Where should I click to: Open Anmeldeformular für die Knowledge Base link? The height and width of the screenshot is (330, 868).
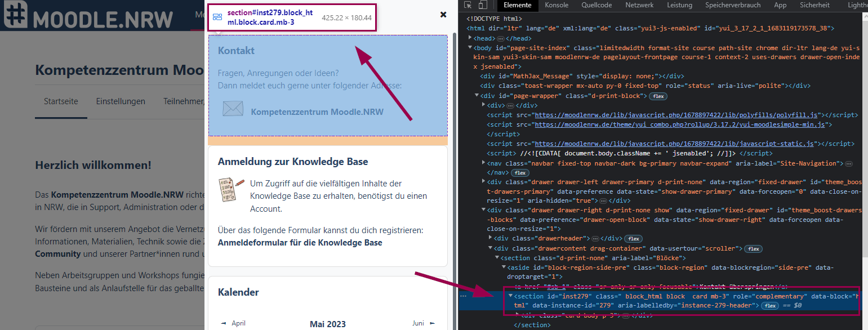coord(300,243)
